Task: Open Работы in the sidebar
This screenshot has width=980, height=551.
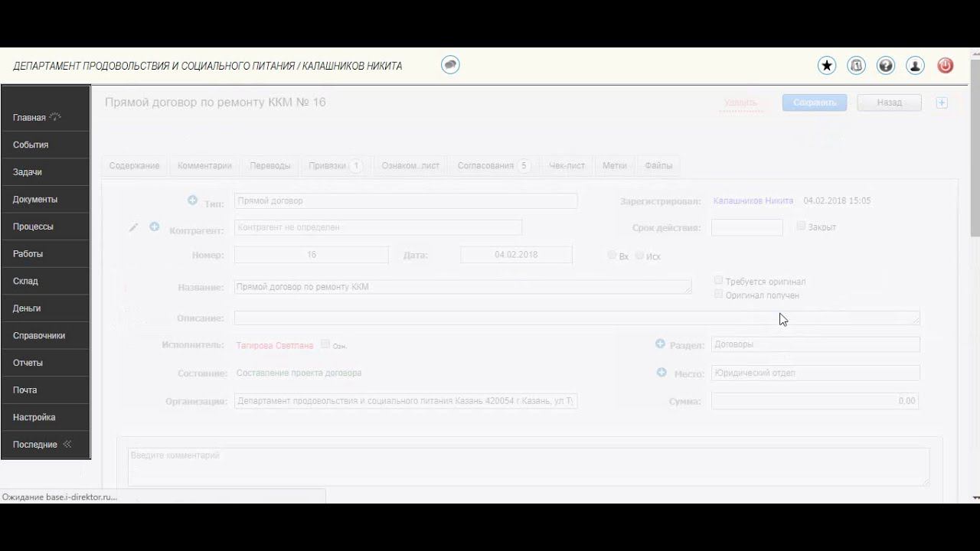Action: tap(46, 253)
